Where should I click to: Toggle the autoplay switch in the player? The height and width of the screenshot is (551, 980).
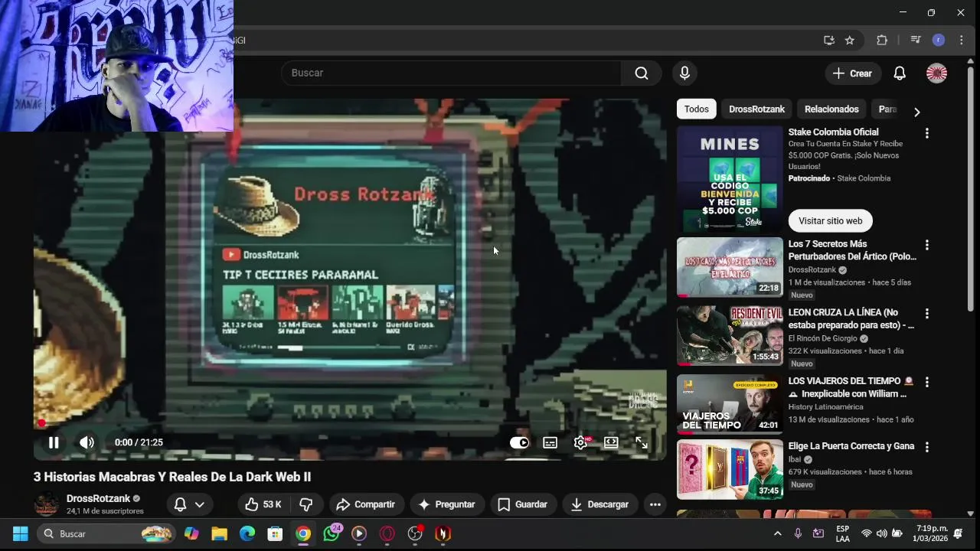point(519,442)
